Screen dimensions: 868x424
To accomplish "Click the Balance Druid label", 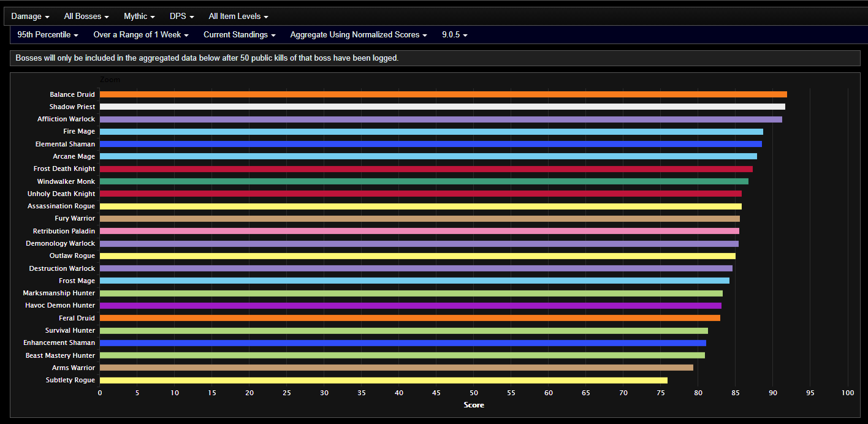I will (72, 94).
